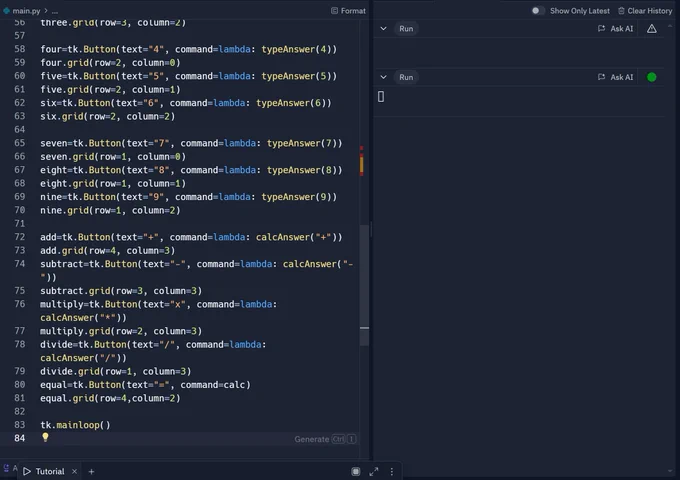The height and width of the screenshot is (480, 680).
Task: Open the three-dot more options menu
Action: pos(392,471)
